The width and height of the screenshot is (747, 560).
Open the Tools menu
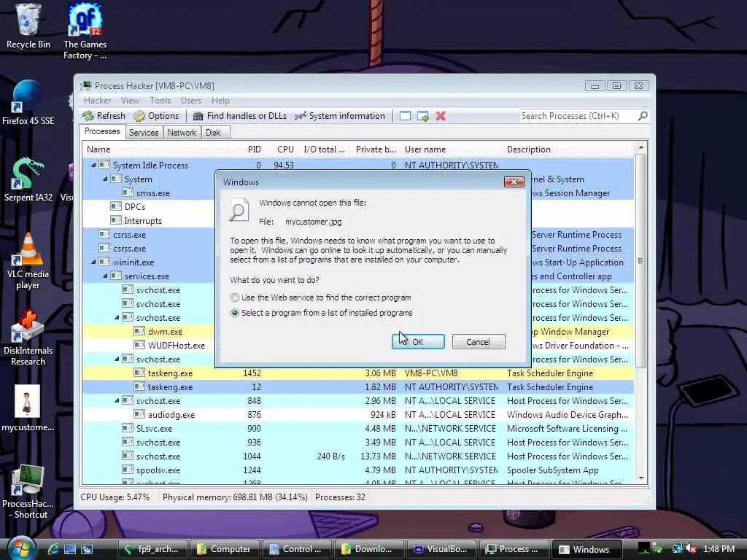[x=160, y=101]
